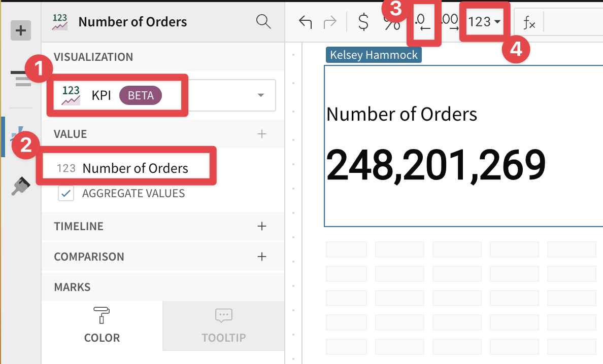Increase decimal places
Screen dimensions: 603x364
pyautogui.click(x=450, y=22)
